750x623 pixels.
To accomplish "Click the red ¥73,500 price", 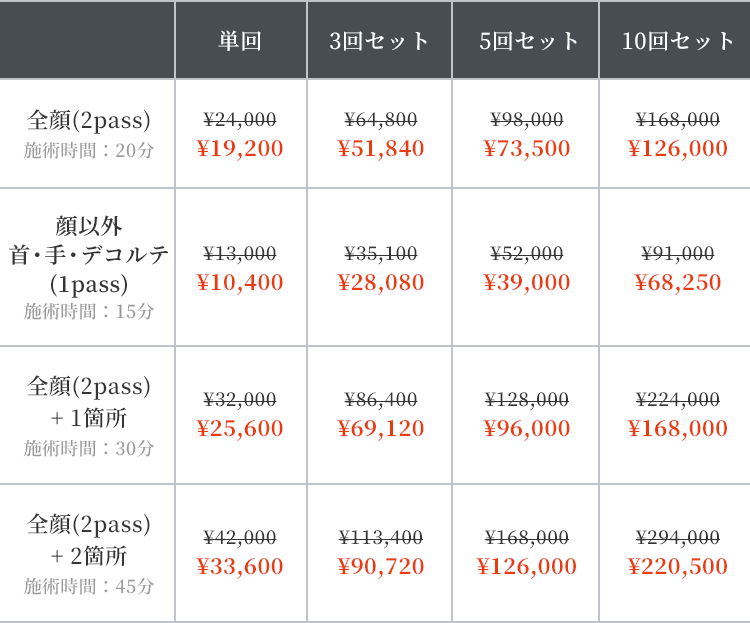I will point(526,149).
